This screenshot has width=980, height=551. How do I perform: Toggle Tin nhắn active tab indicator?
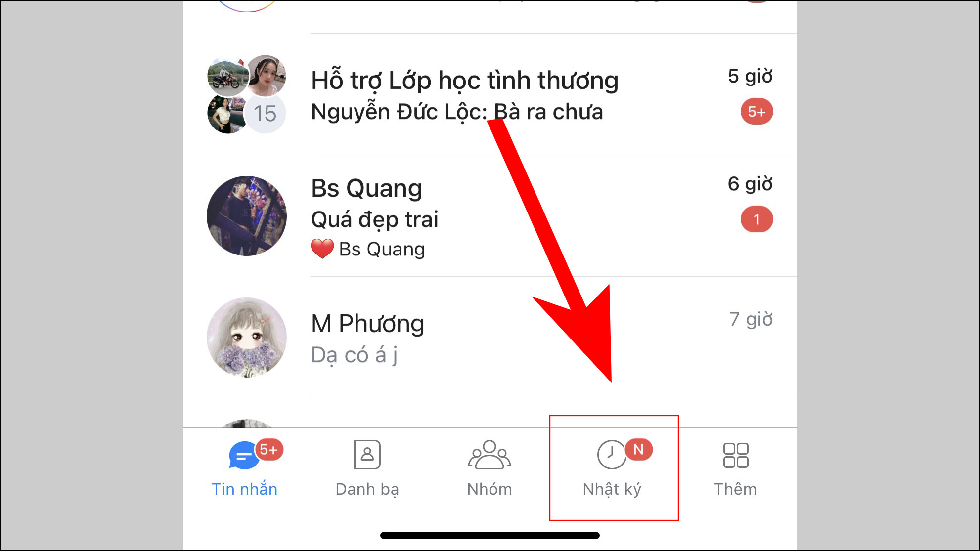(x=244, y=467)
